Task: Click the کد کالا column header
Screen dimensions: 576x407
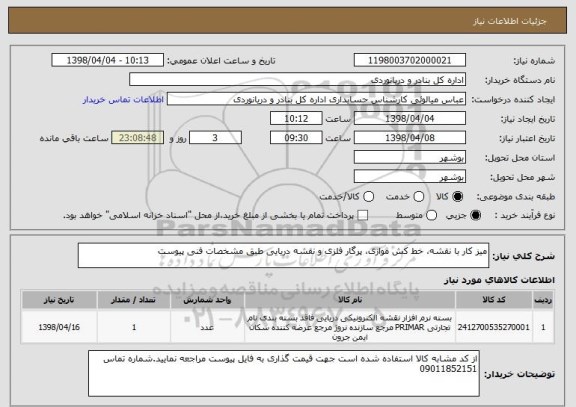Action: 494,300
